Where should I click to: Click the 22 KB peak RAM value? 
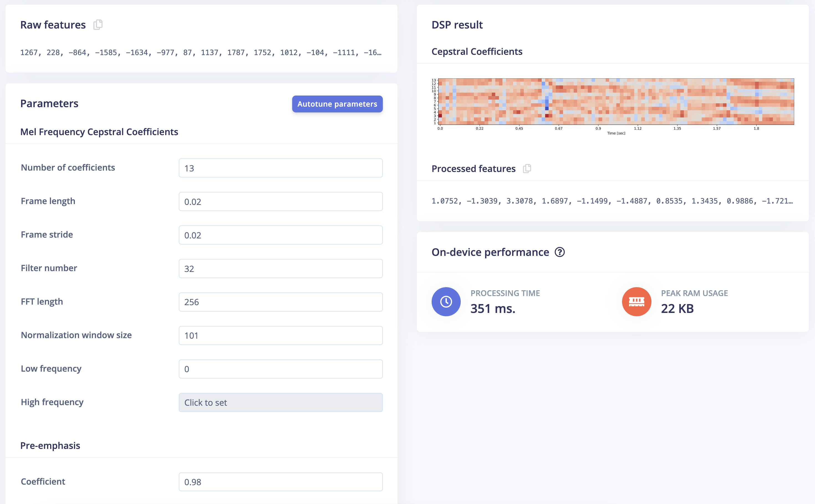(x=677, y=309)
